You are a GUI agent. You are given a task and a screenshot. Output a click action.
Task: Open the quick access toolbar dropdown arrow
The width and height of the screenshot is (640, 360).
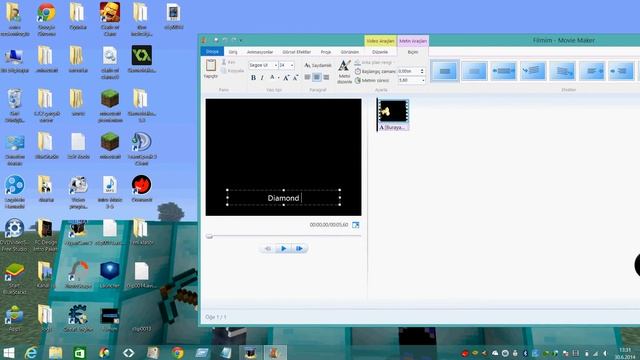[241, 40]
